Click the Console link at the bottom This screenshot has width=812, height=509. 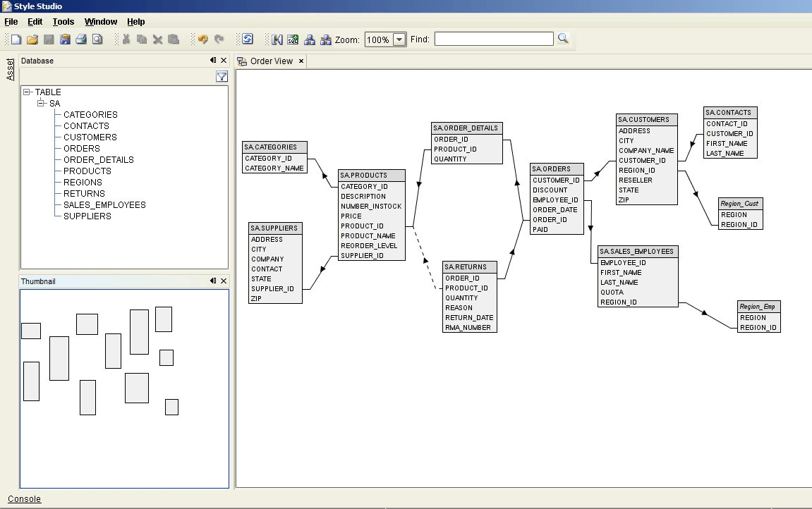coord(23,498)
